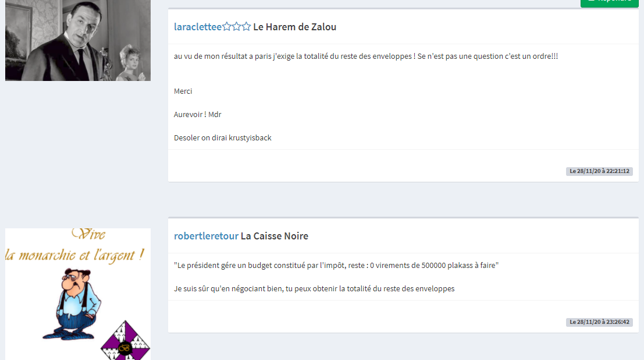This screenshot has height=360, width=644.
Task: Click the 23:26:42 timestamp badge
Action: coord(599,322)
